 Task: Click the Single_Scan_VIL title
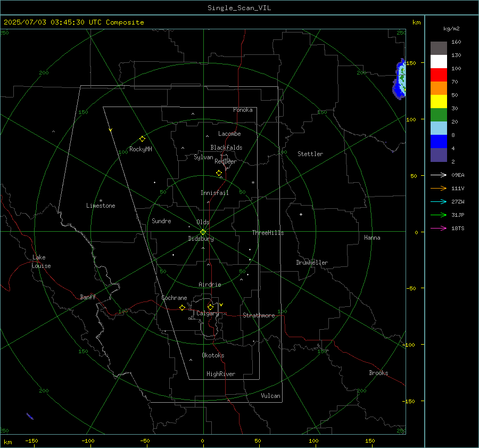(239, 8)
